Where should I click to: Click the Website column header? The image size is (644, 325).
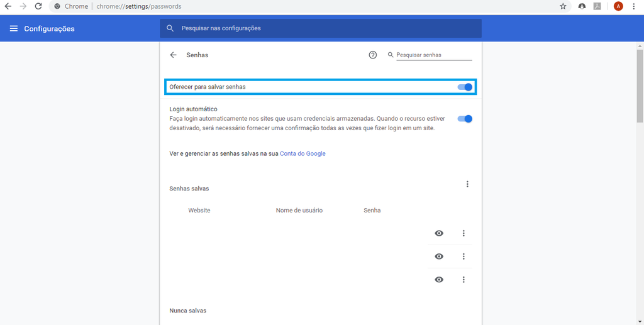click(x=199, y=210)
